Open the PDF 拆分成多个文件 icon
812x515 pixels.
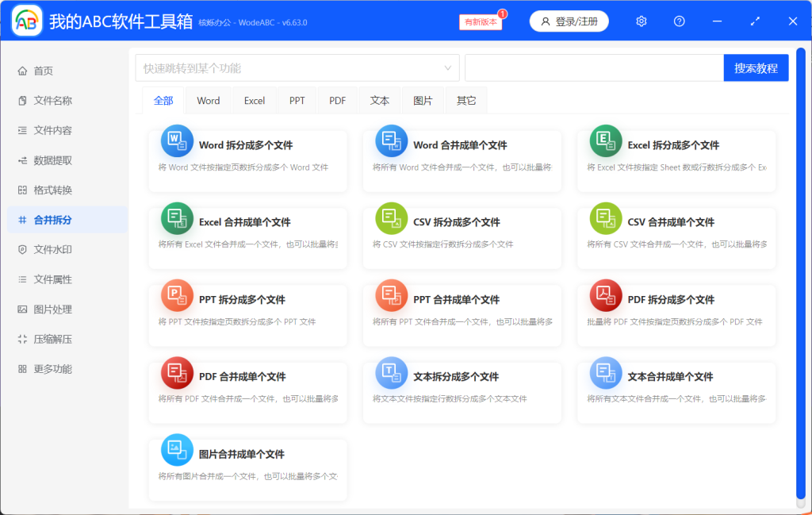point(606,295)
